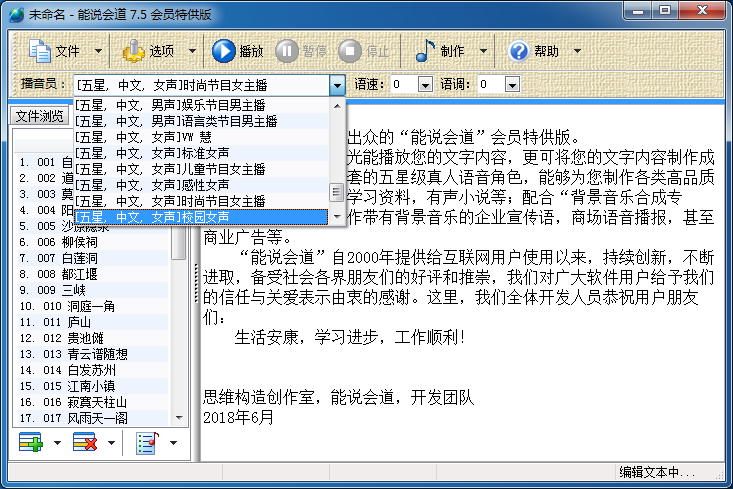
Task: Click the remove file (red X) icon
Action: click(x=85, y=442)
